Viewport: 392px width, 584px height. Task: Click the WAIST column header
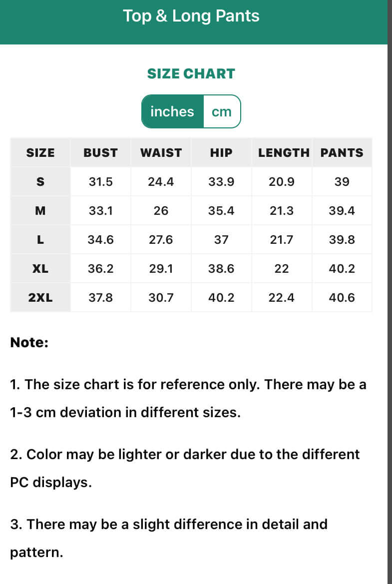click(161, 153)
